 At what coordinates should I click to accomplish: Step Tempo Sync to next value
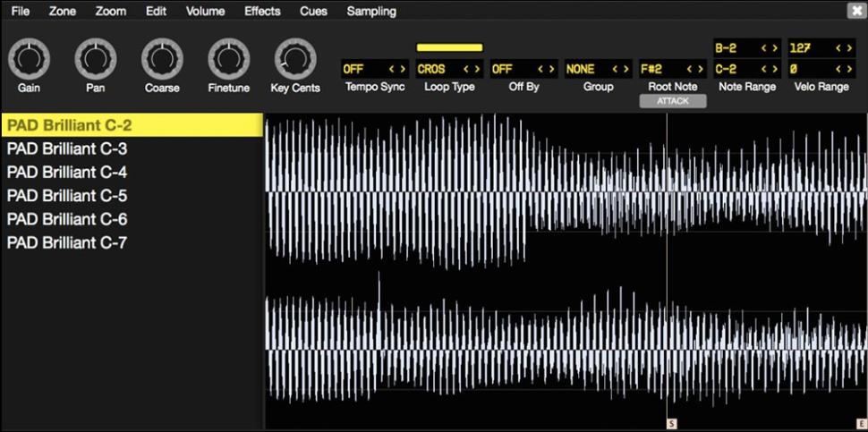pos(403,69)
